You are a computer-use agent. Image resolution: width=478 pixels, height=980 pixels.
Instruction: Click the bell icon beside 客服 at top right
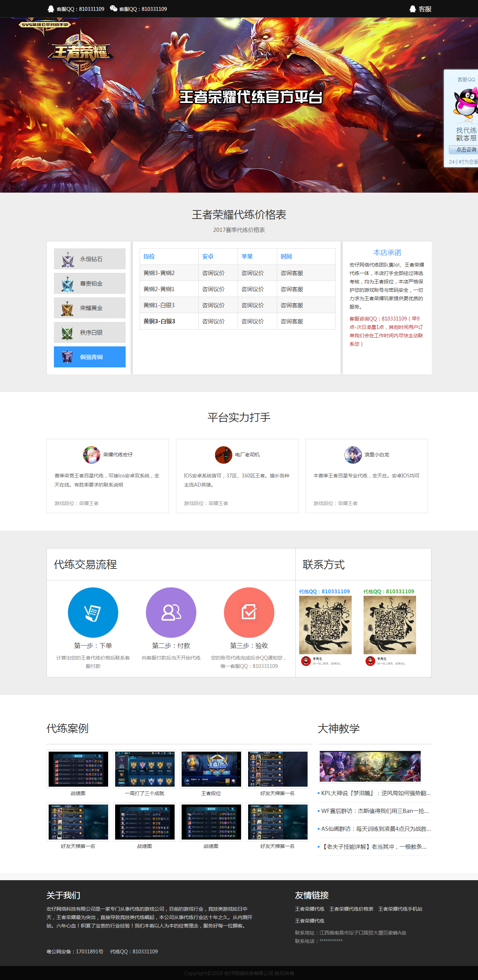coord(413,9)
